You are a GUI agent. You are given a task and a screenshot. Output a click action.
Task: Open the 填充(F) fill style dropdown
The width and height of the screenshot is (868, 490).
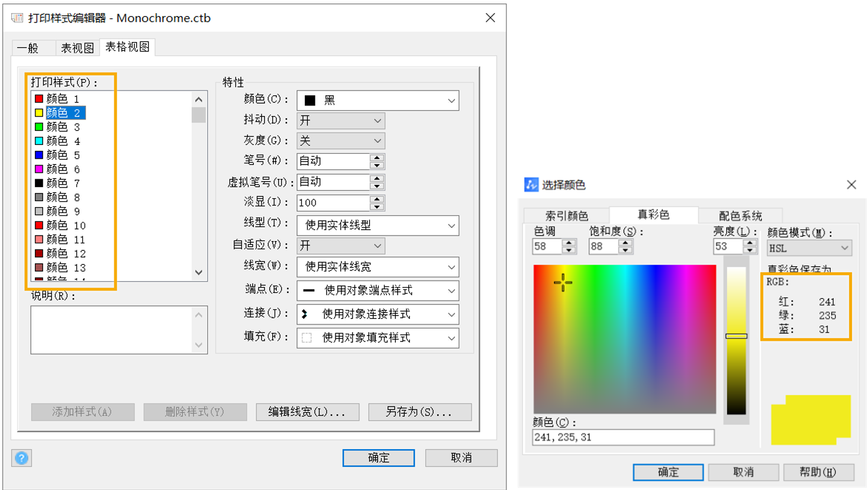pyautogui.click(x=377, y=338)
